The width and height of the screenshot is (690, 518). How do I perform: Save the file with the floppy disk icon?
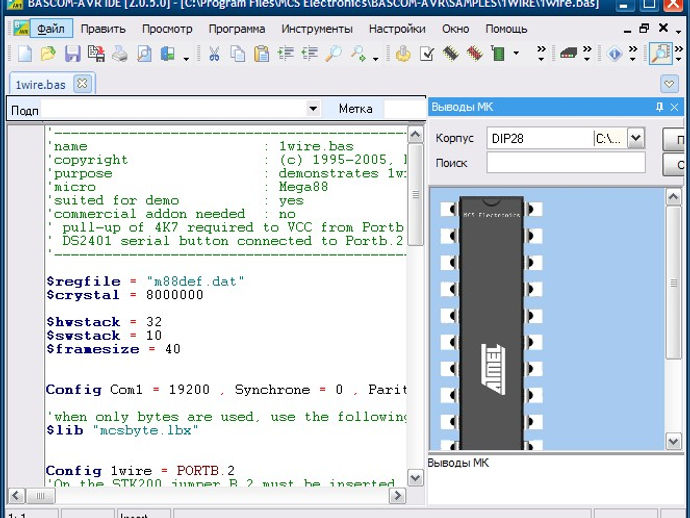(x=73, y=54)
